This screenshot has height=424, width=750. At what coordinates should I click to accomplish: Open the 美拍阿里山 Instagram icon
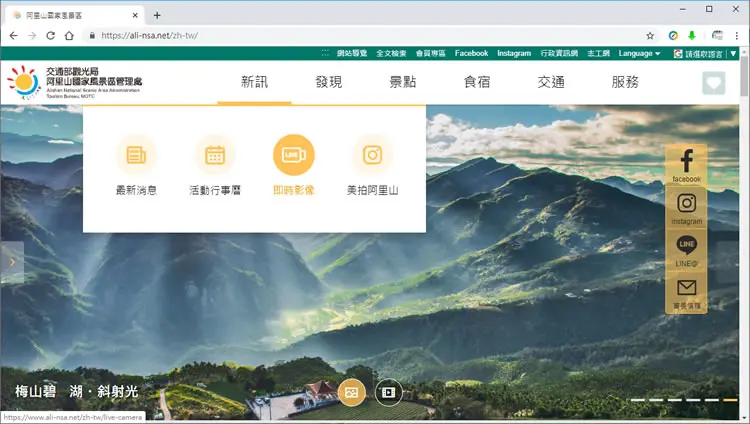pyautogui.click(x=372, y=155)
